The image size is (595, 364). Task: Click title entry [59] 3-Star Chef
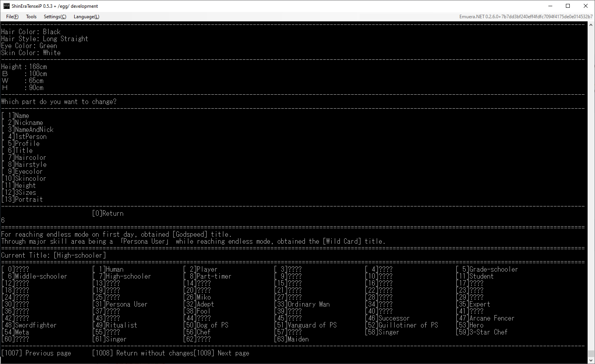coord(482,332)
